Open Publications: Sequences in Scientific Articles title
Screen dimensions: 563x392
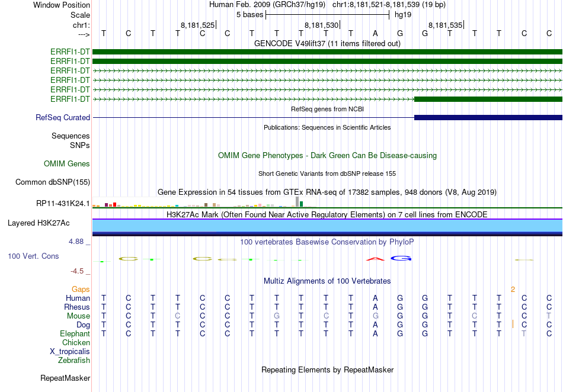point(327,127)
